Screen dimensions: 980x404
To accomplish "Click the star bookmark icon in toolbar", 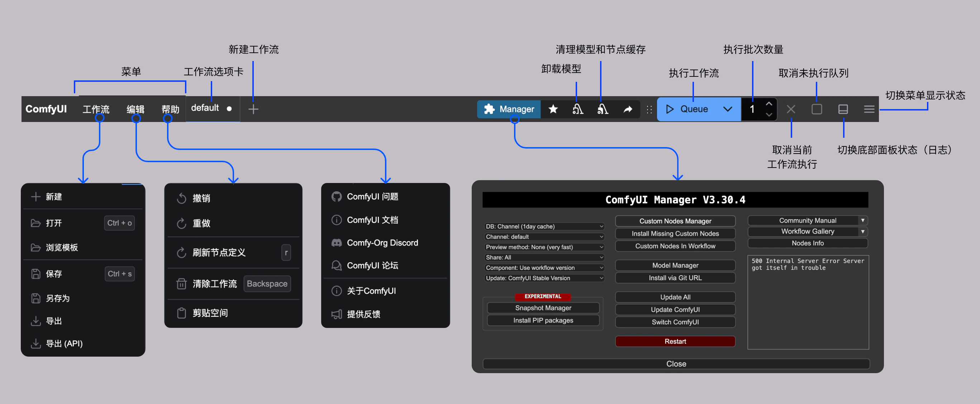I will [553, 109].
